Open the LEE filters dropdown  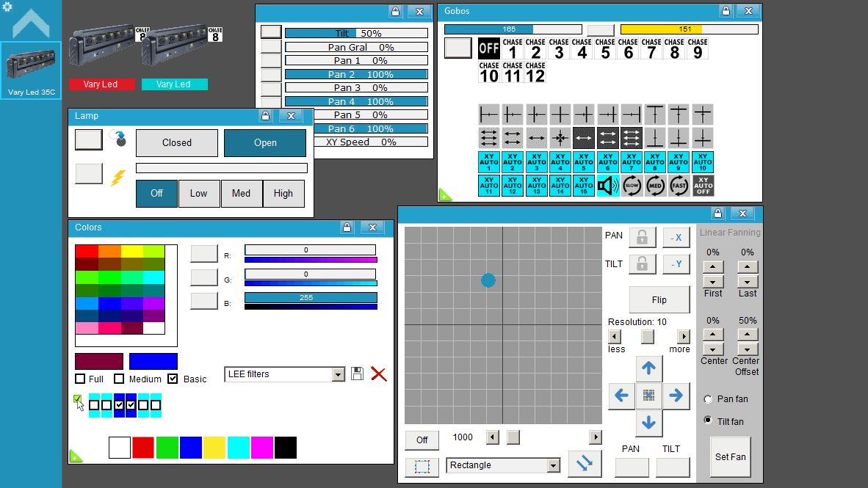point(338,374)
